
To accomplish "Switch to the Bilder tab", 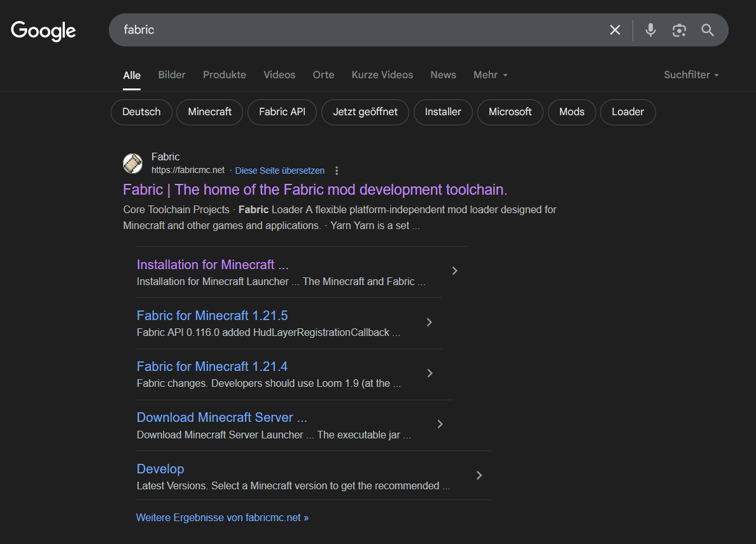I will [x=172, y=74].
